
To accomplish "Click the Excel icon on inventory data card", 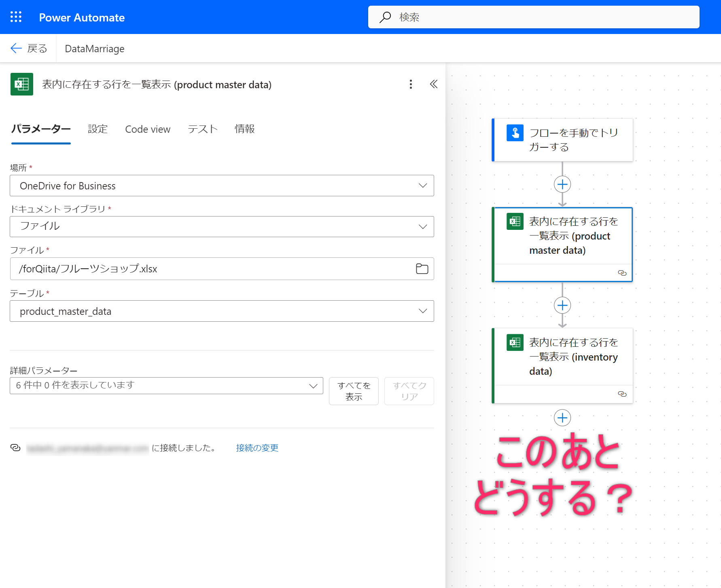I will [x=515, y=342].
